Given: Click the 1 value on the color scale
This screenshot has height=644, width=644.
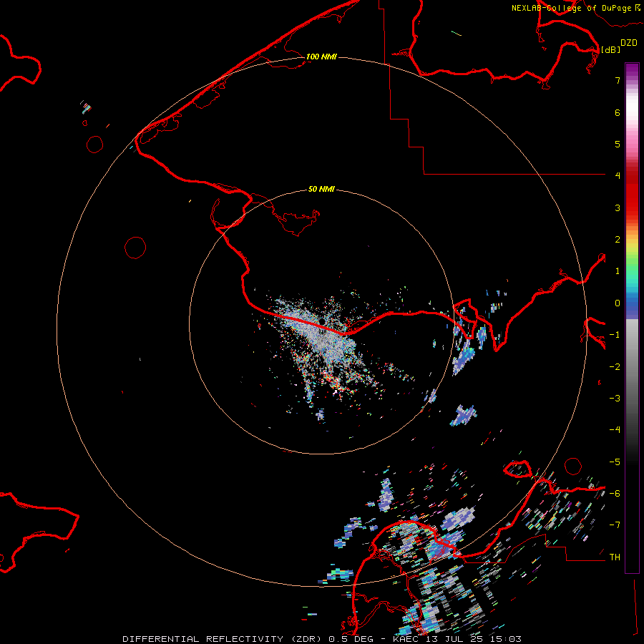Looking at the screenshot, I should click(618, 271).
